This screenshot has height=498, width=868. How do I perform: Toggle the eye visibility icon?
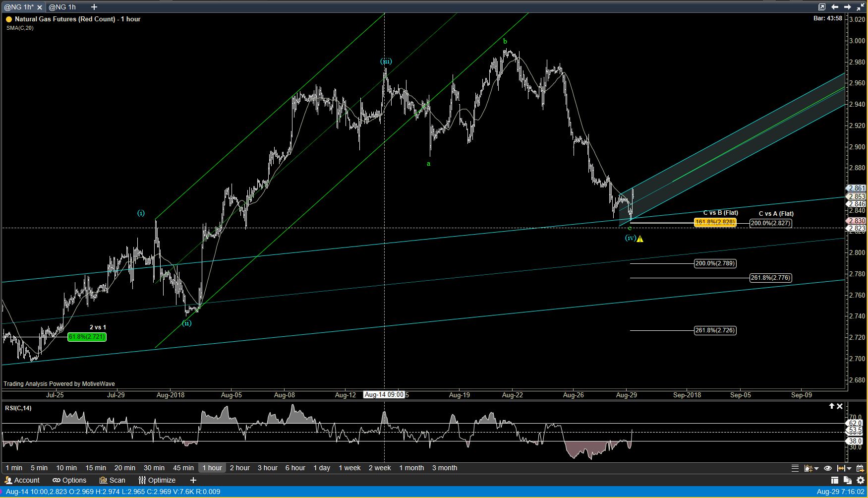[x=828, y=468]
